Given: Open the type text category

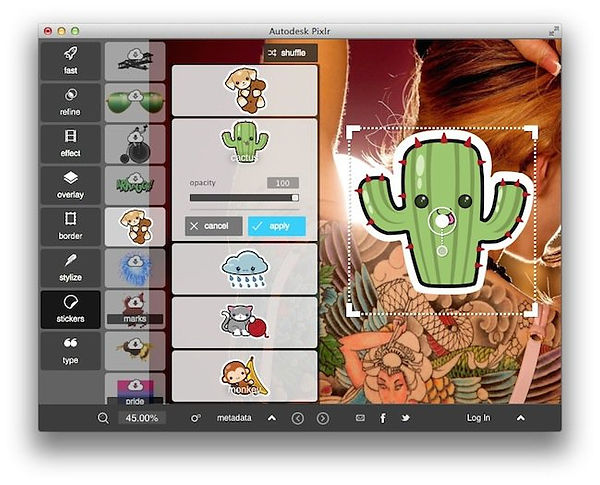Looking at the screenshot, I should click(x=70, y=351).
